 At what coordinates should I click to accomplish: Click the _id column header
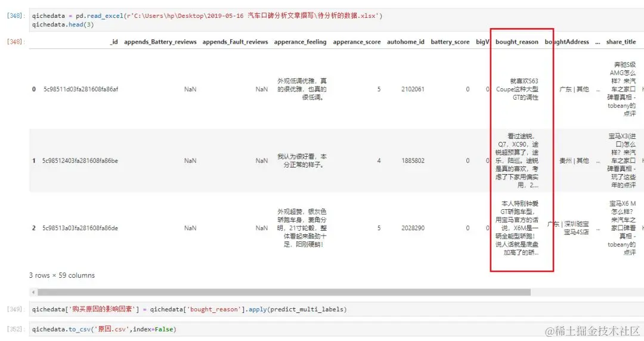114,42
